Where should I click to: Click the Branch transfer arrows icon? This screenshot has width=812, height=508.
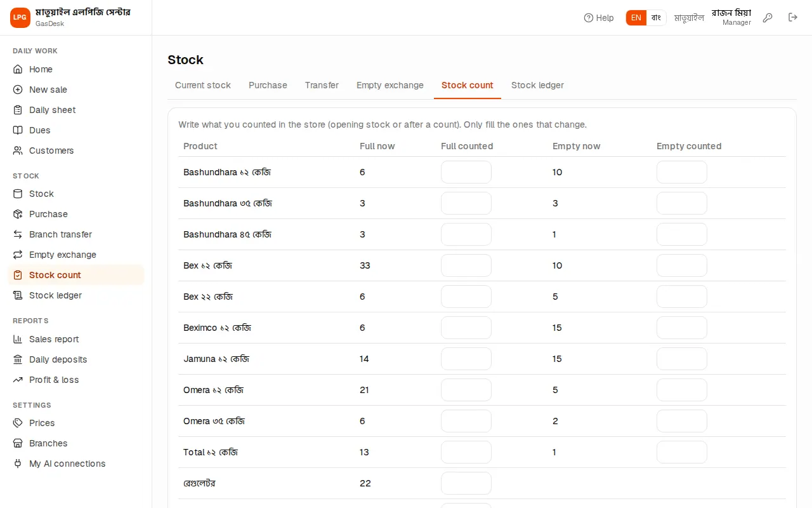click(18, 234)
